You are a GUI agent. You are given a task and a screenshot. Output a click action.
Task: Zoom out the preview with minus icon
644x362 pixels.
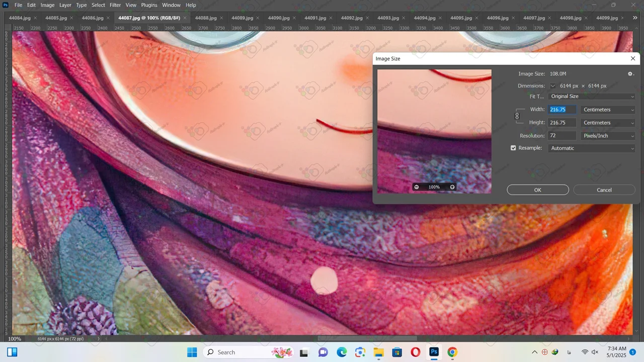[x=417, y=187]
